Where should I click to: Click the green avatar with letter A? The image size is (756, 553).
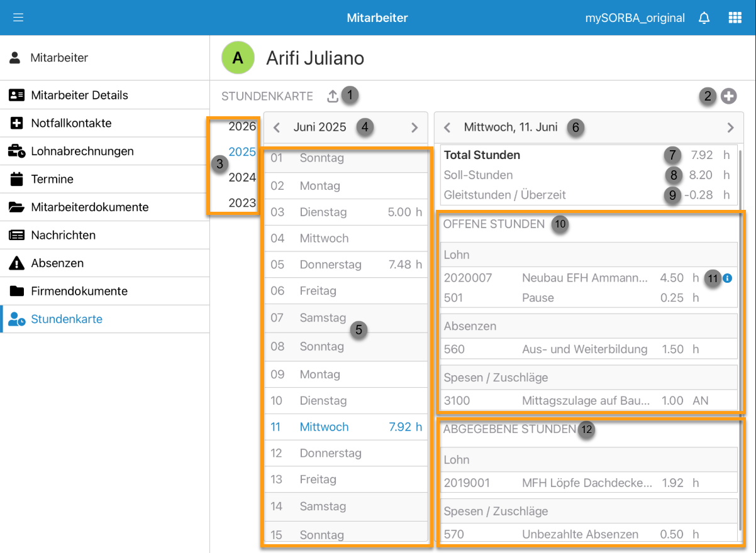coord(238,58)
